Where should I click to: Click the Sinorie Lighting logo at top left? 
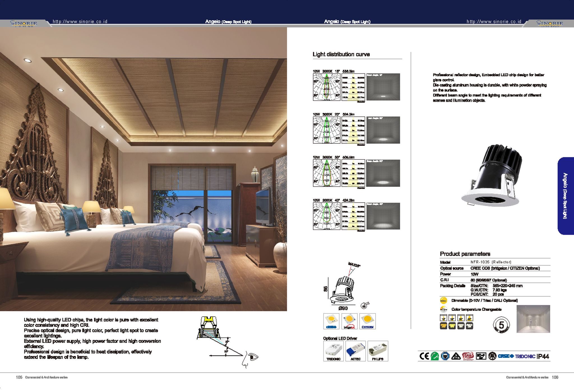tap(24, 24)
